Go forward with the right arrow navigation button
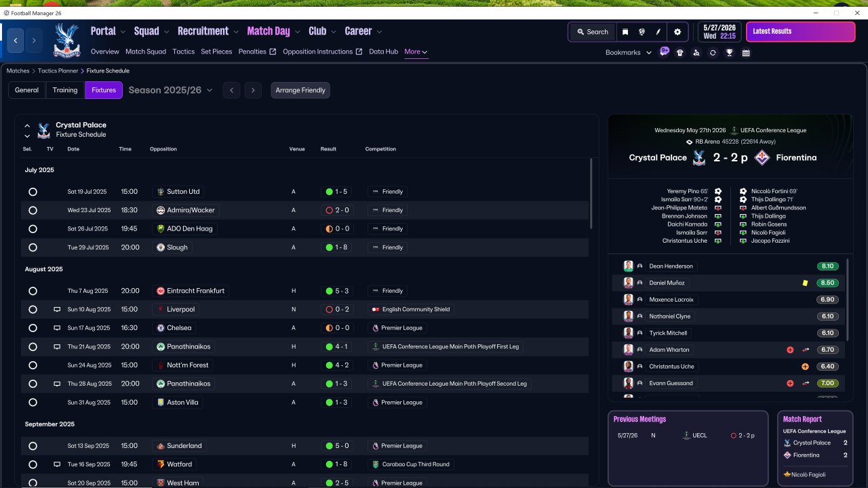This screenshot has height=488, width=868. tap(33, 40)
